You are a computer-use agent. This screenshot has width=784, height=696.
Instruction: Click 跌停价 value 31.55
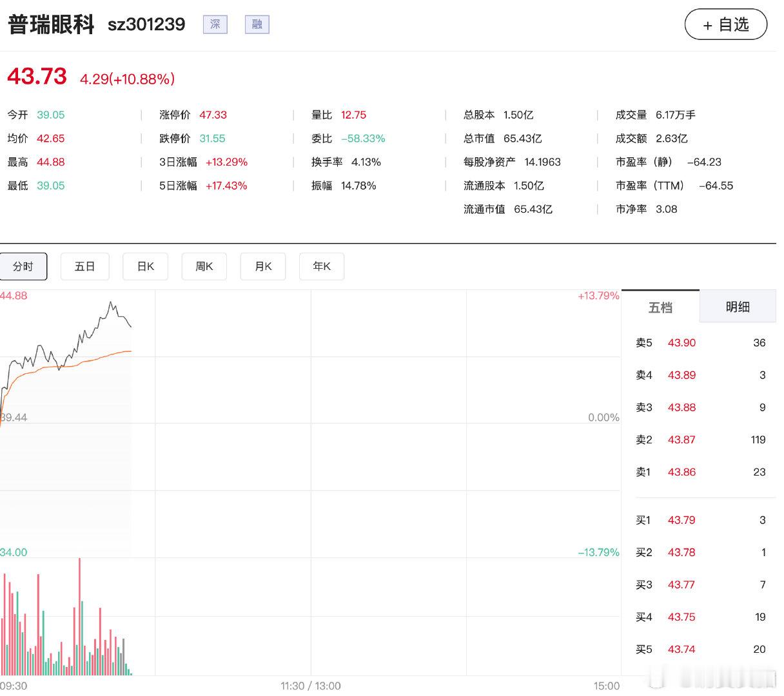point(212,139)
